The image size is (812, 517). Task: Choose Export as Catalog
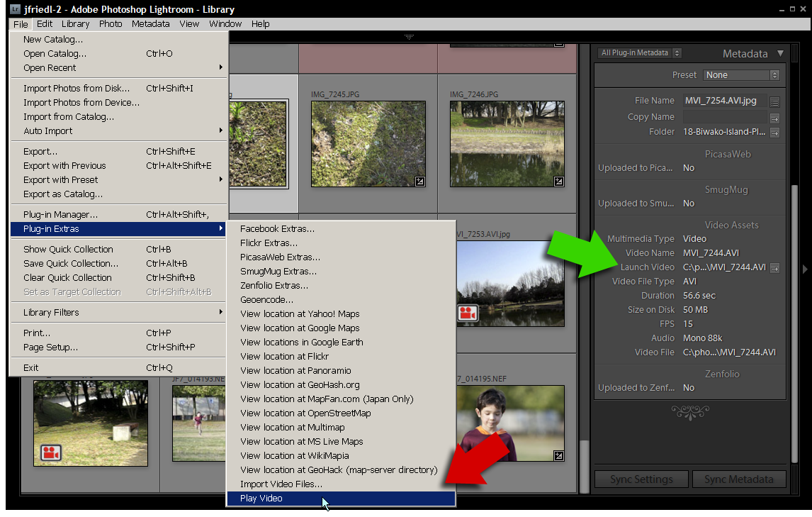119,194
